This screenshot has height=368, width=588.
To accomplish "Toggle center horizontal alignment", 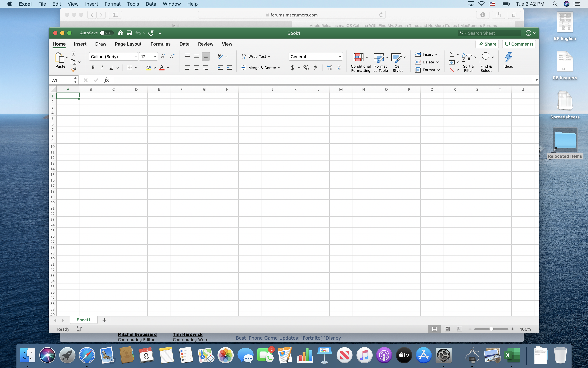I will pos(197,68).
